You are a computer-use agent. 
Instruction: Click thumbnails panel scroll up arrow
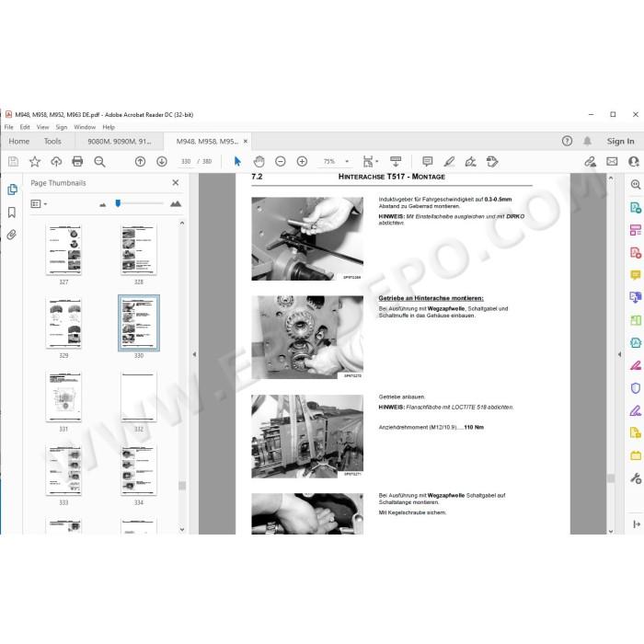pyautogui.click(x=182, y=223)
